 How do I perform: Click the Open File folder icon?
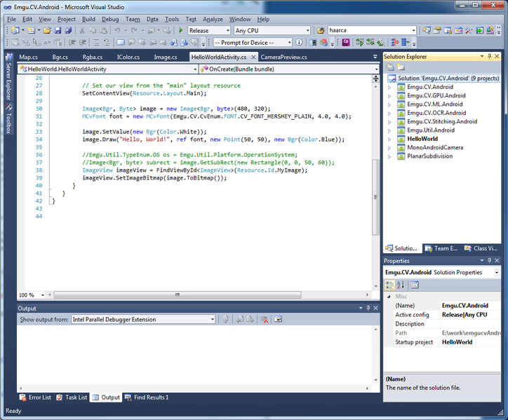pyautogui.click(x=47, y=30)
